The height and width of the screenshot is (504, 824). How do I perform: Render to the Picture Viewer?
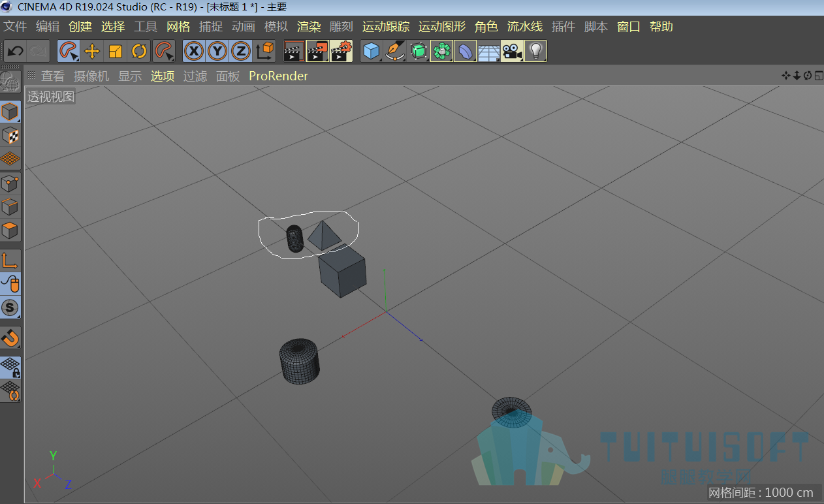coord(317,51)
